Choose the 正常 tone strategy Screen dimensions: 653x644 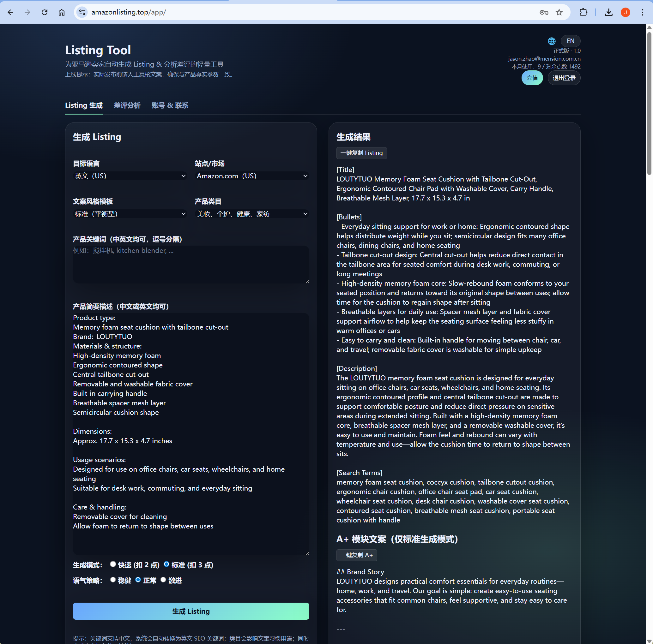138,580
